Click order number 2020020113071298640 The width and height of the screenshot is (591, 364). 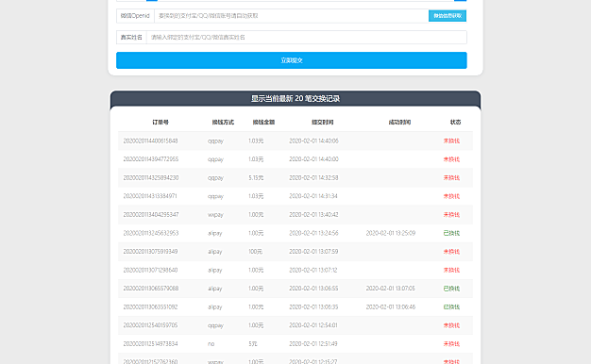coord(150,270)
